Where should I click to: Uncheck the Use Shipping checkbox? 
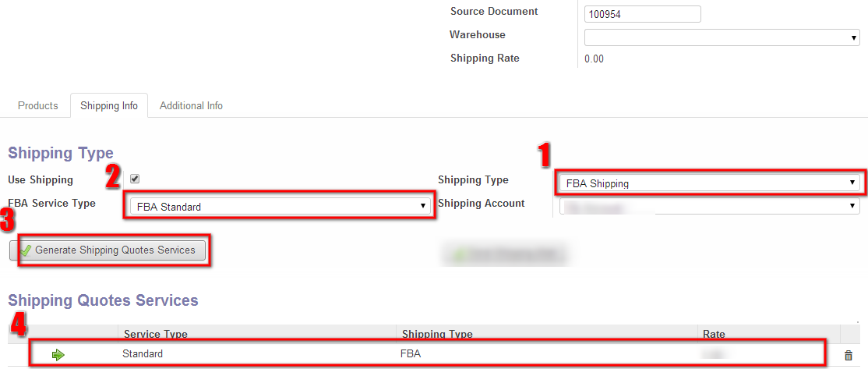pos(135,179)
